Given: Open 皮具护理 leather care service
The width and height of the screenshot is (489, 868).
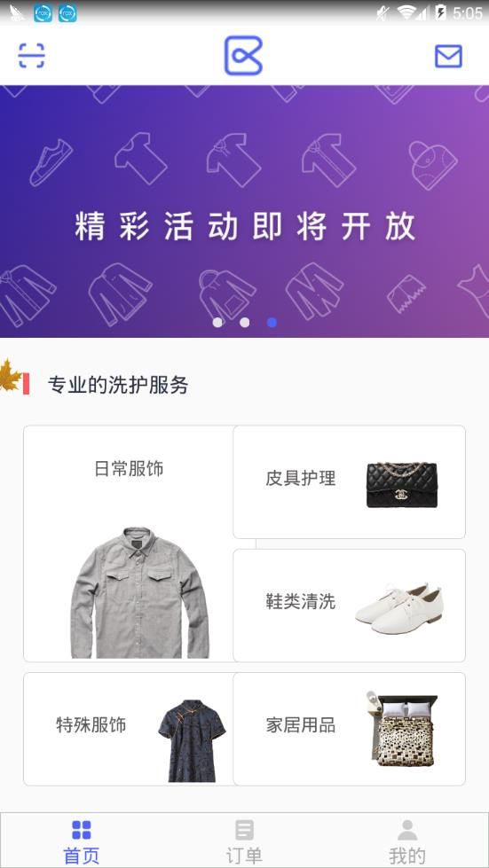Looking at the screenshot, I should point(349,481).
